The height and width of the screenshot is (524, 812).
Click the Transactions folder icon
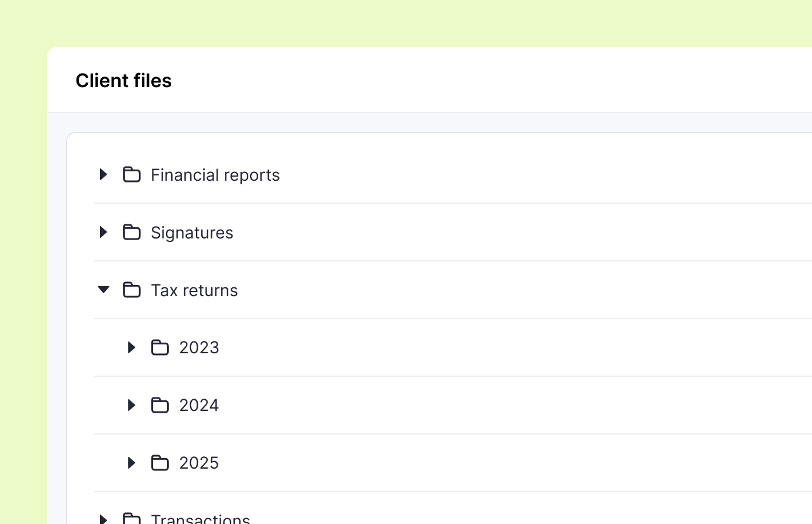point(132,519)
